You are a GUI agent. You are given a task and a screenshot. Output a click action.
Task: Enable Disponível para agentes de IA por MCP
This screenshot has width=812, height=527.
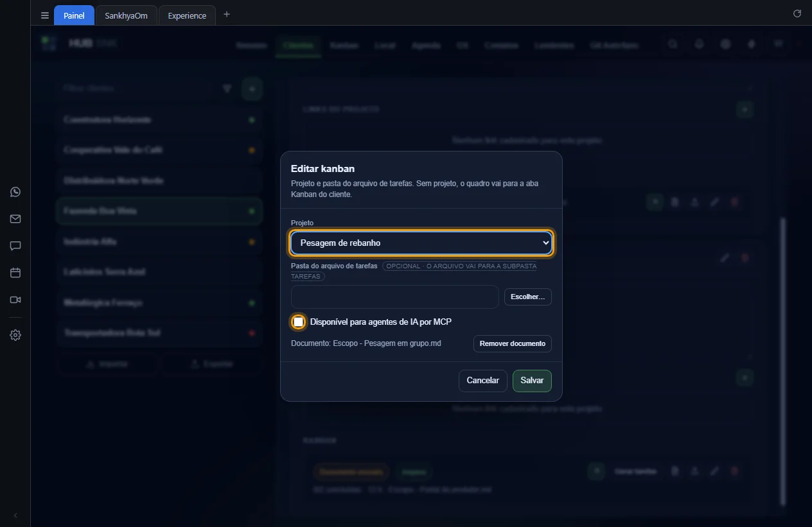point(299,322)
